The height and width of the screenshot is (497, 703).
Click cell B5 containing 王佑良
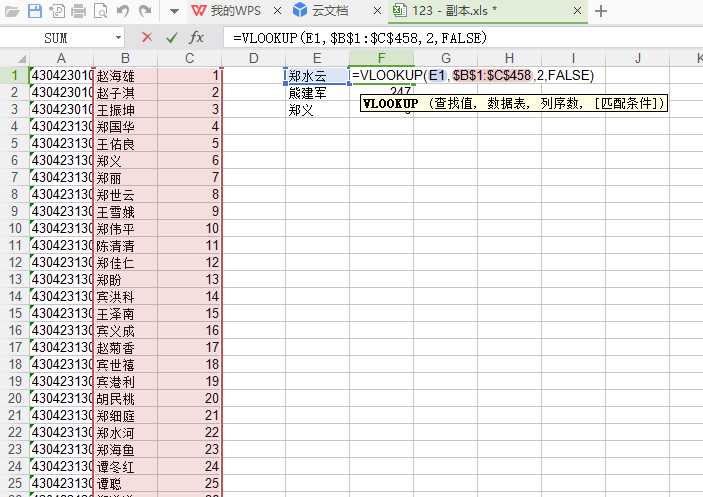pyautogui.click(x=126, y=144)
